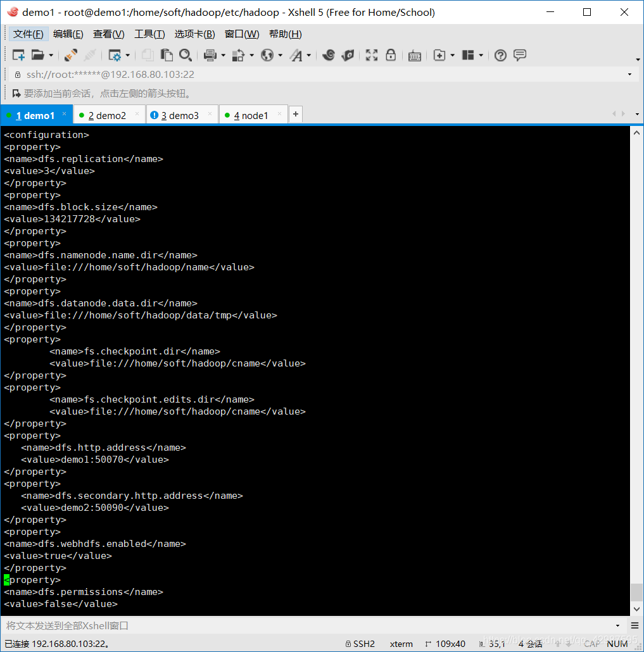644x652 pixels.
Task: Add a new tab with plus button
Action: [x=295, y=114]
